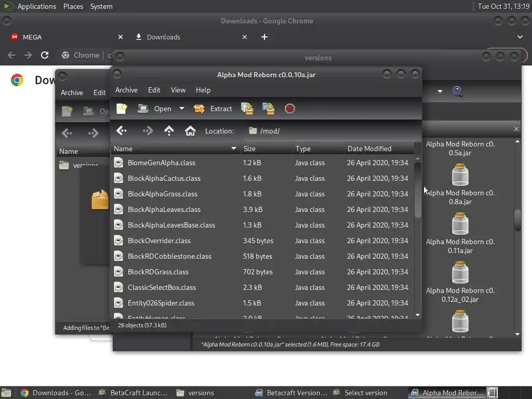Select BlockRDCobblestone.class file
532x399 pixels.
262,257
